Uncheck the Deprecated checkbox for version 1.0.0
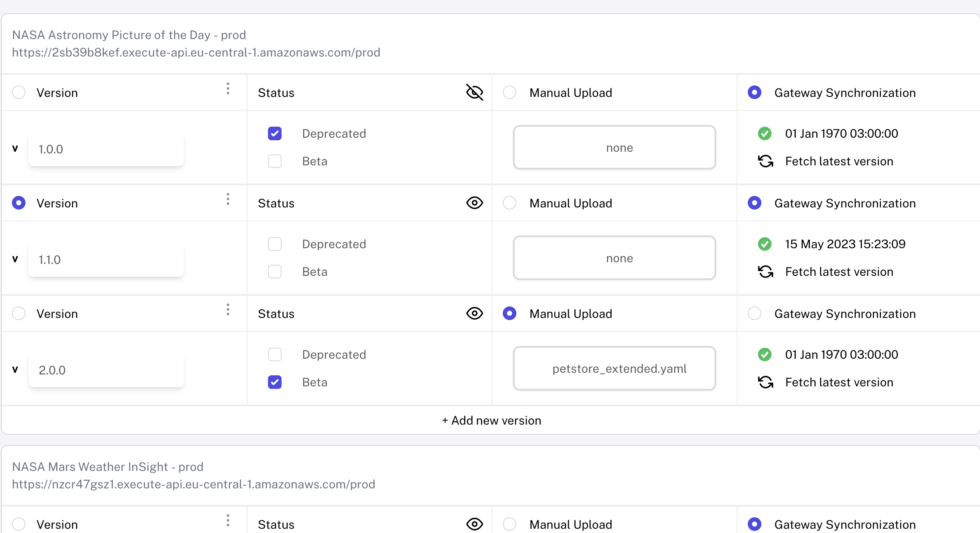Viewport: 980px width, 533px height. [x=275, y=133]
